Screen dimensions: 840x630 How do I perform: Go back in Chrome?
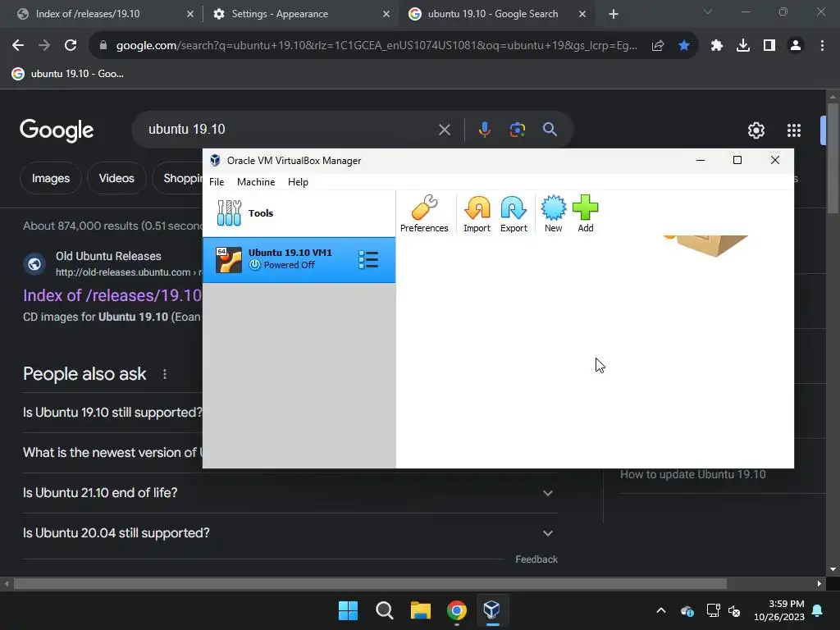[x=18, y=46]
